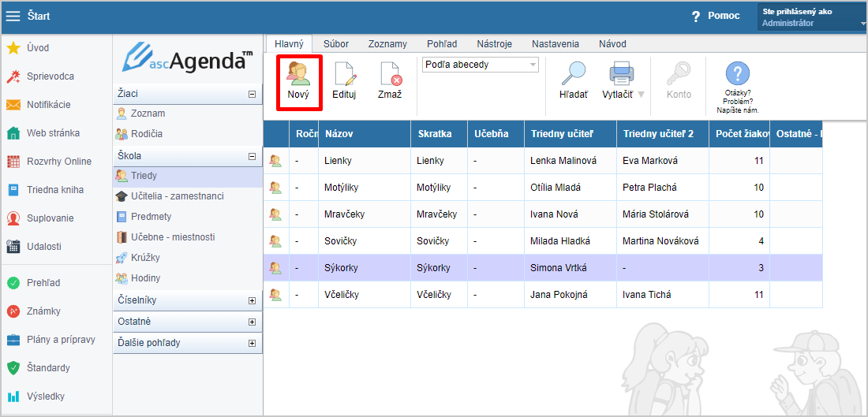Open Notifikácie envelope item

tap(49, 105)
